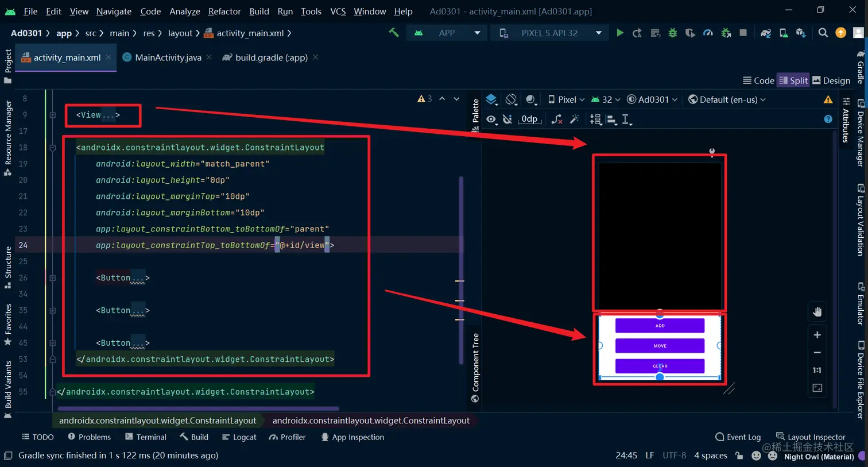The width and height of the screenshot is (868, 467).
Task: Open the Logcat tool window
Action: tap(239, 437)
